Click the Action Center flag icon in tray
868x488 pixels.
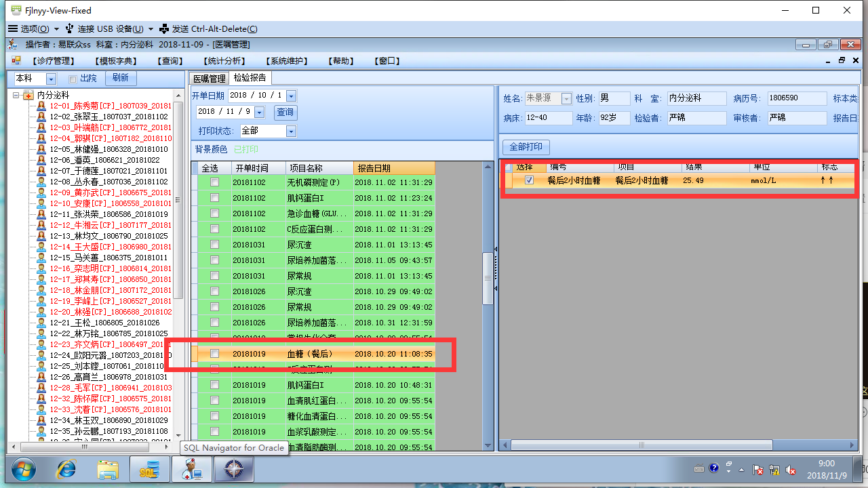point(759,469)
